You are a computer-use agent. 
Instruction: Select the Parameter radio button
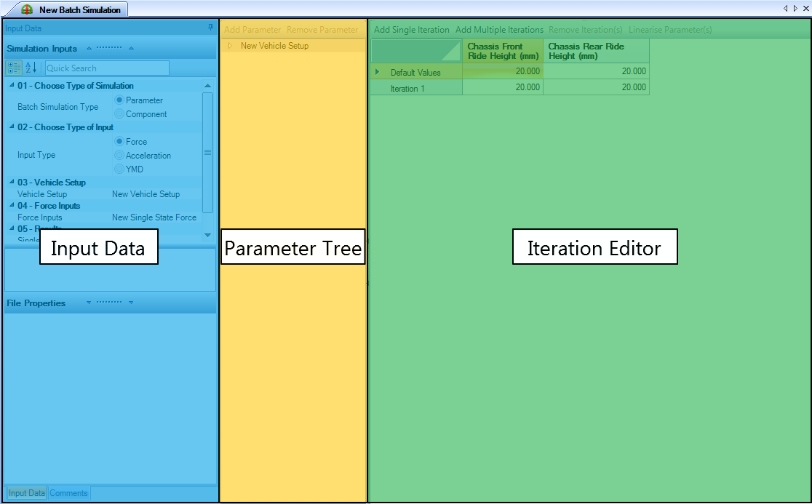coord(119,100)
